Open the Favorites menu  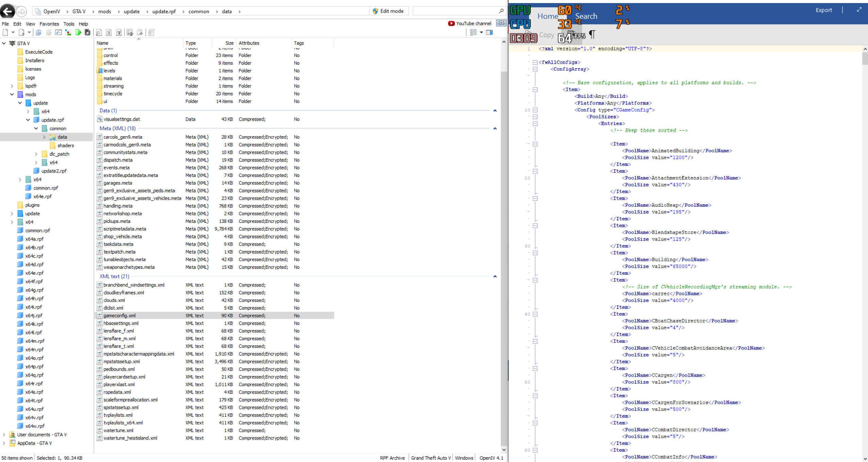pyautogui.click(x=49, y=24)
